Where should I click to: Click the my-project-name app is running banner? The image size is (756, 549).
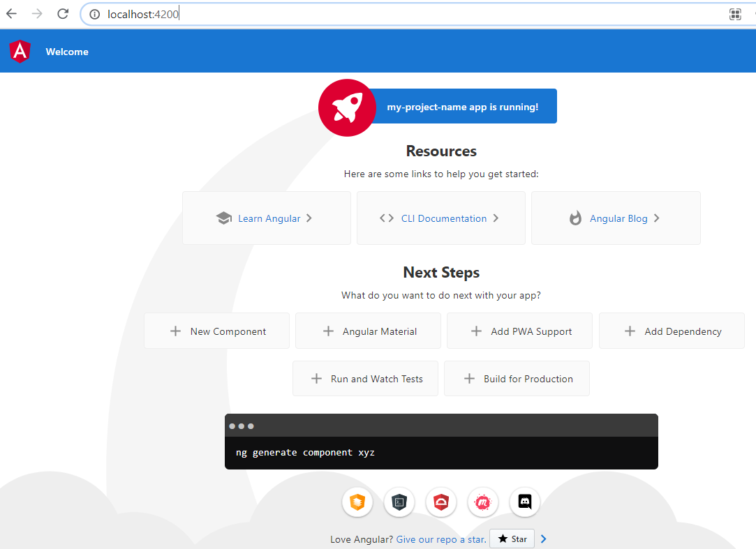coord(463,107)
